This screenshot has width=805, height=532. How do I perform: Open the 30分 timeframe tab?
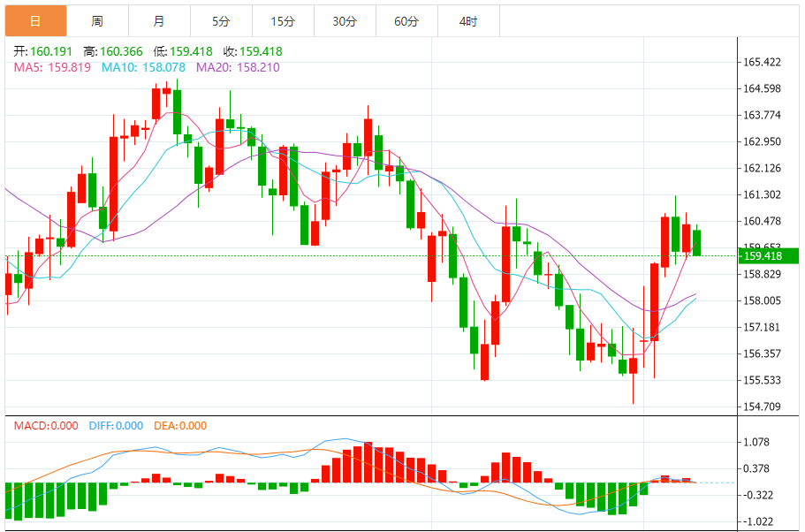(345, 21)
